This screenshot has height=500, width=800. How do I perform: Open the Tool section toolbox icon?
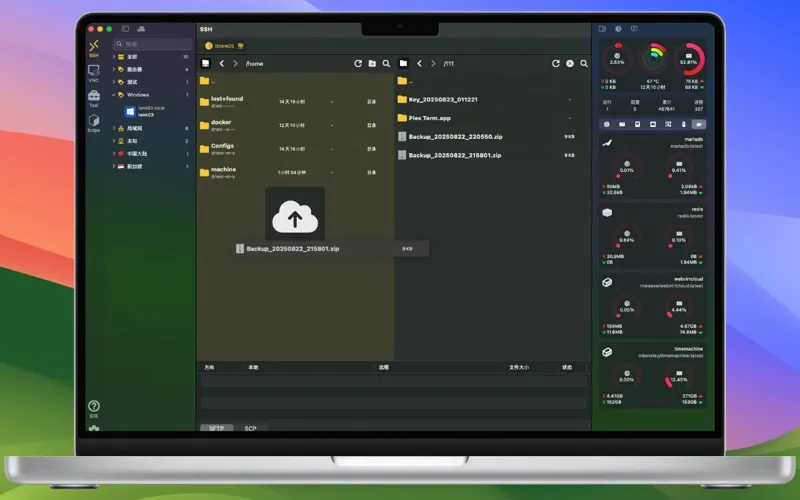[94, 98]
